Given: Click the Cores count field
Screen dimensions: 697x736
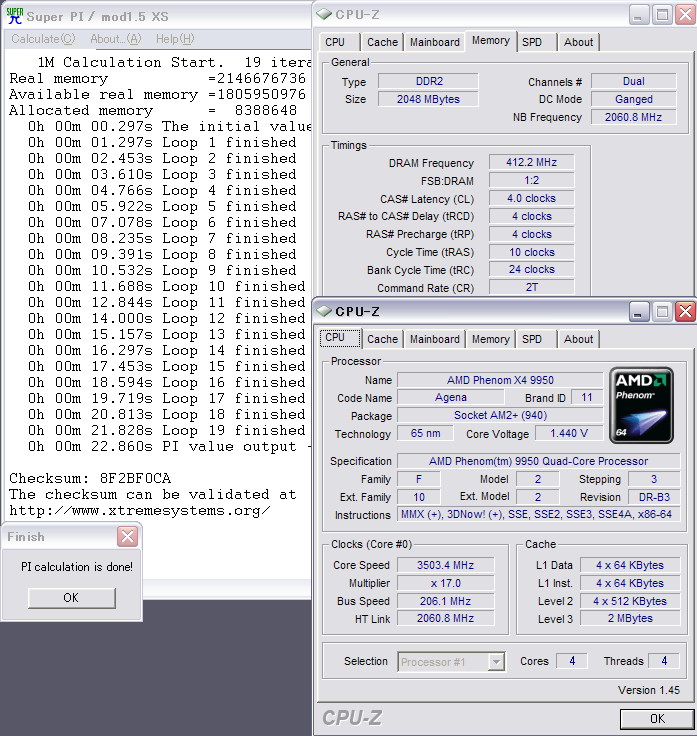Looking at the screenshot, I should pyautogui.click(x=572, y=661).
